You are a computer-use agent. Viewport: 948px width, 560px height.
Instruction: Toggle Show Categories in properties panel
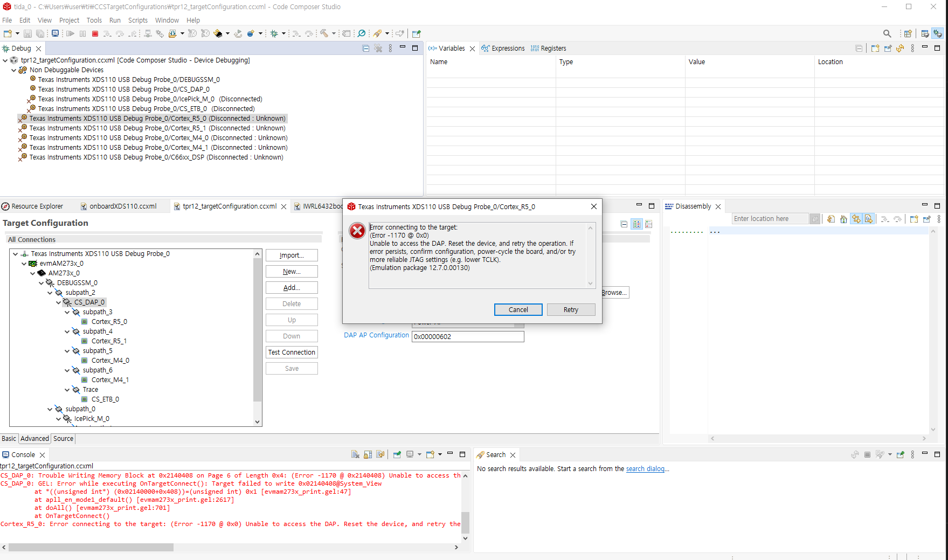(649, 224)
